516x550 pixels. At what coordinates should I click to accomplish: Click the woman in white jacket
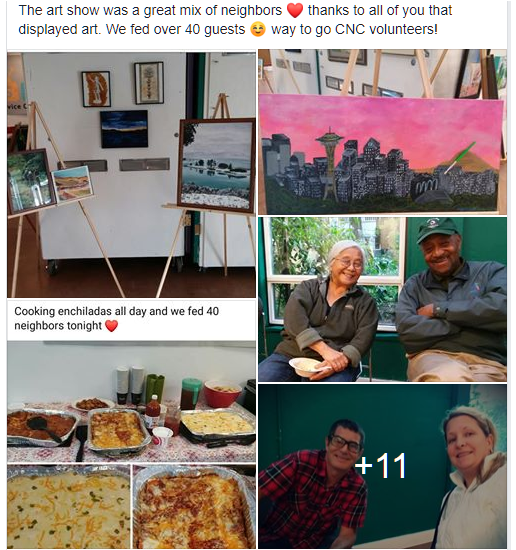(470, 477)
